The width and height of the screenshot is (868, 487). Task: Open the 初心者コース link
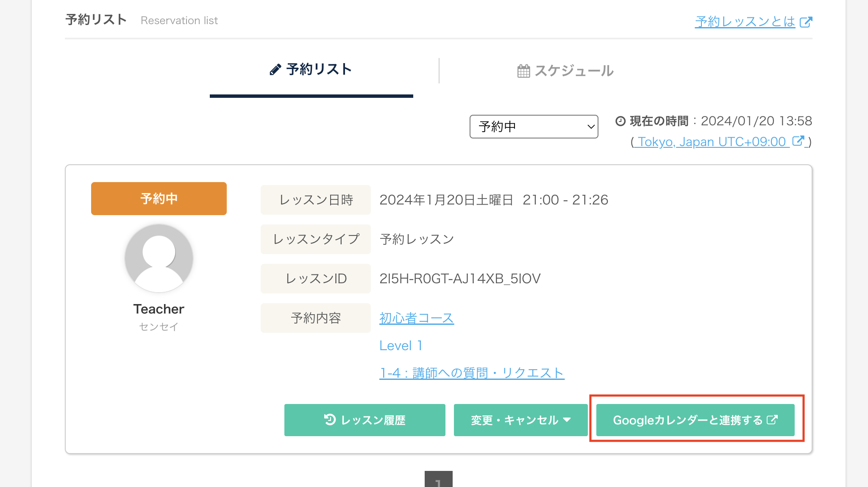point(417,318)
